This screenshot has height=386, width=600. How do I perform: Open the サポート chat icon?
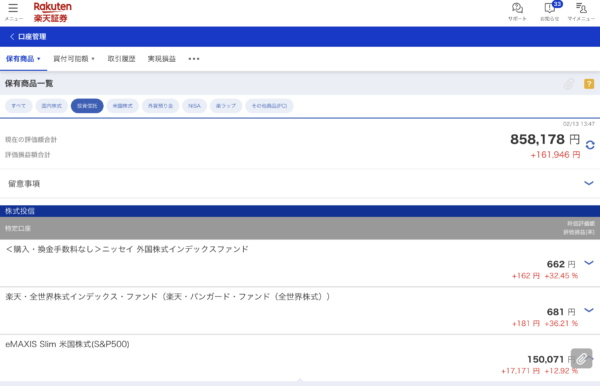517,11
